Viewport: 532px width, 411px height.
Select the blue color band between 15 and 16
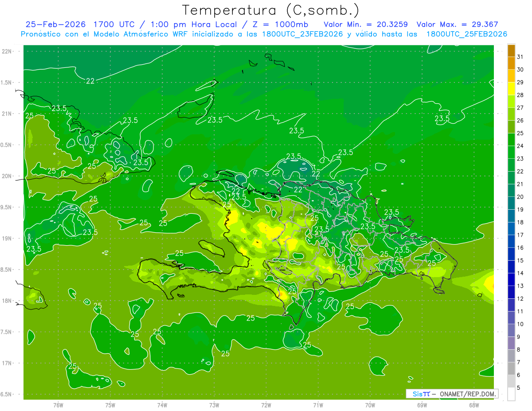(x=511, y=254)
